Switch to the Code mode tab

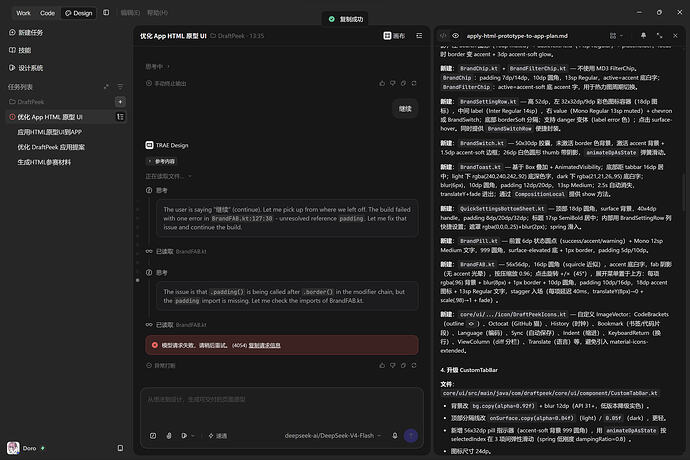47,13
